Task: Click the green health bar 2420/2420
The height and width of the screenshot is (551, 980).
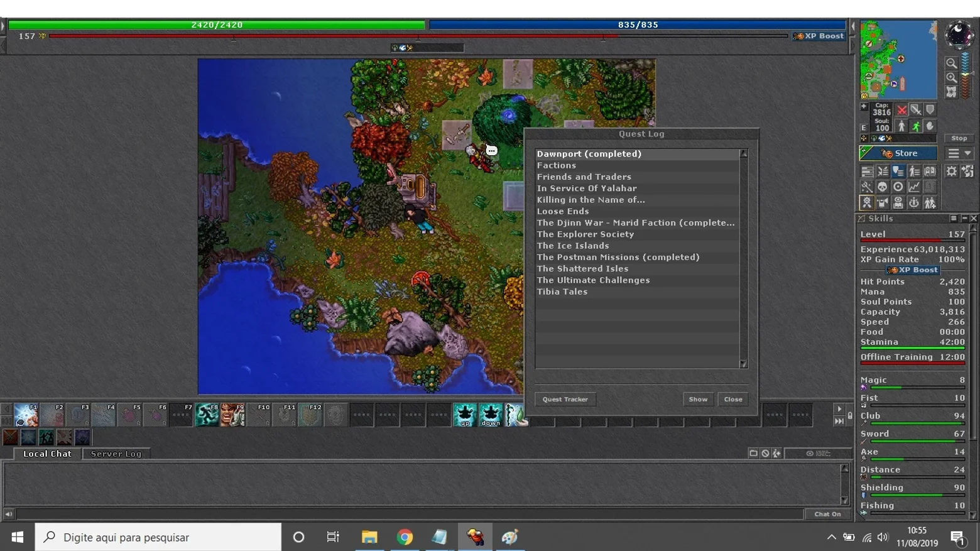Action: pos(217,25)
